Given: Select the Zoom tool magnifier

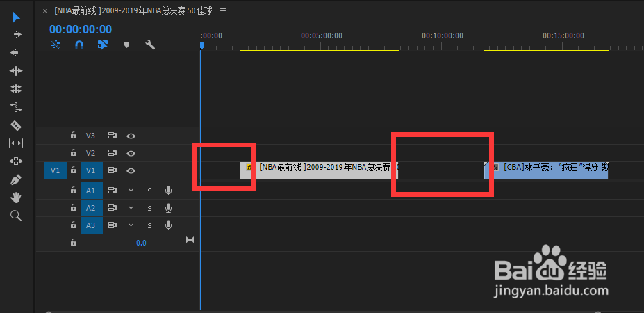Looking at the screenshot, I should point(16,216).
